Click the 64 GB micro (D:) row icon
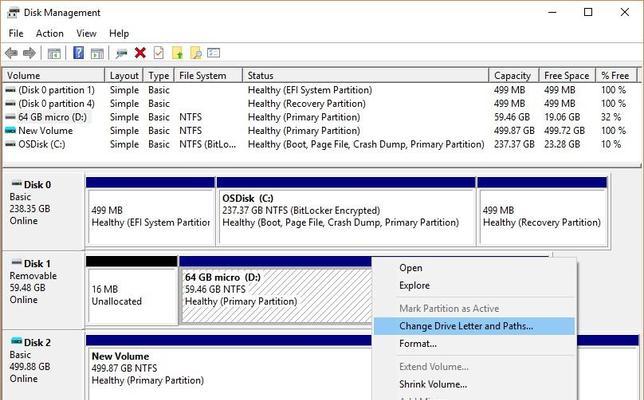Image resolution: width=644 pixels, height=400 pixels. [x=10, y=117]
